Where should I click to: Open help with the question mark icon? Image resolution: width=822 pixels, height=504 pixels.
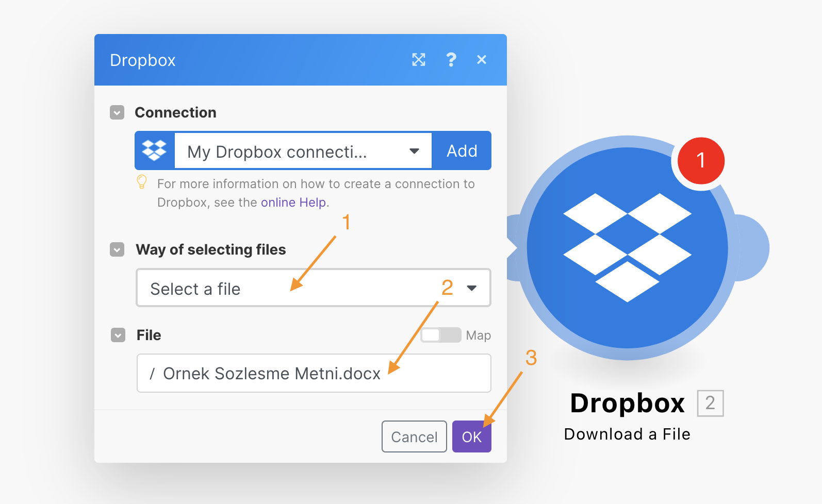tap(451, 60)
